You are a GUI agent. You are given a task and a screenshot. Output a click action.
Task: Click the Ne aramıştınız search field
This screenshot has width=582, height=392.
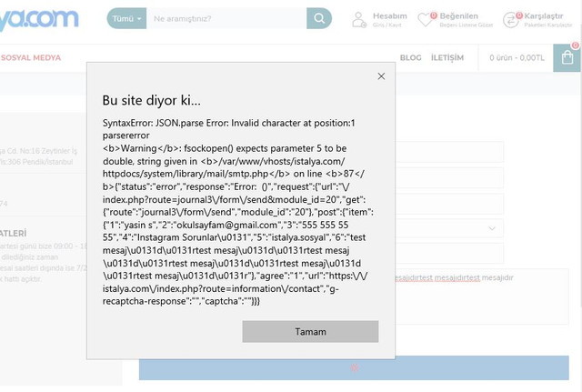point(226,18)
